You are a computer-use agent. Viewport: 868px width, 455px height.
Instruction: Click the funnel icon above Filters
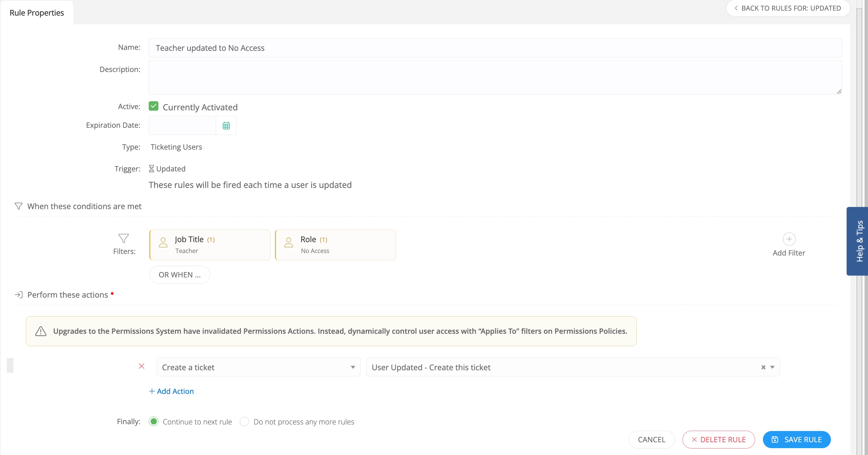(x=123, y=238)
